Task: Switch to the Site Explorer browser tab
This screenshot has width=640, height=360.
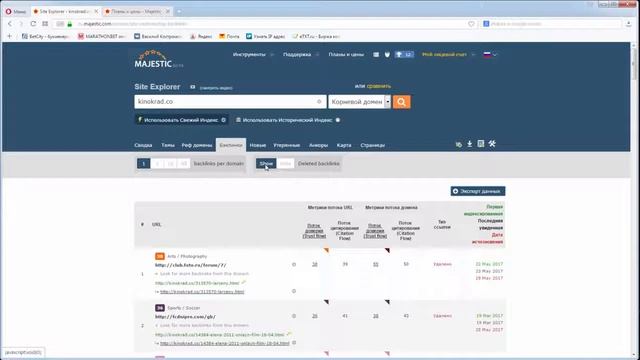Action: pos(65,11)
